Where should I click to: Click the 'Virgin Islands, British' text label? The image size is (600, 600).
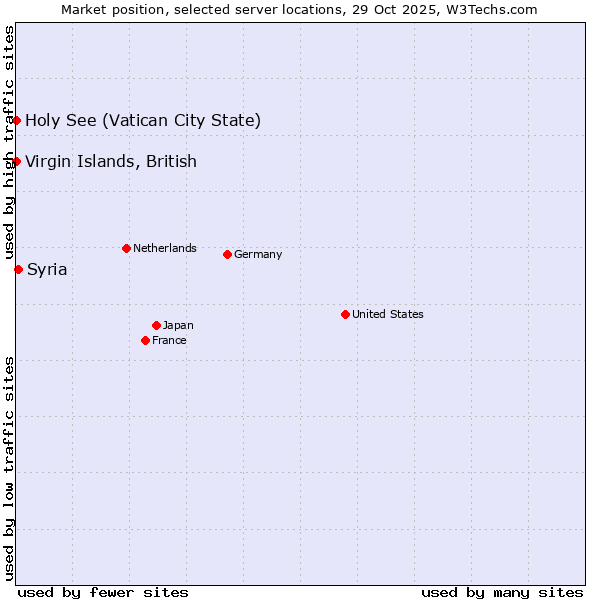point(111,162)
